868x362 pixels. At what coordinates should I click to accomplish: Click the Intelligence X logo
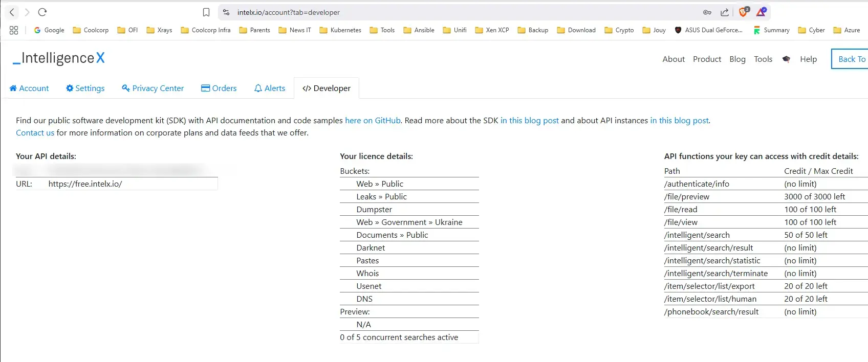(x=58, y=58)
